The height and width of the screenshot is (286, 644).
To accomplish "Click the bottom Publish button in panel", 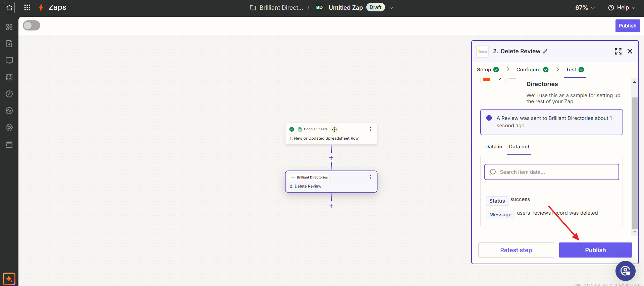I will pos(595,250).
